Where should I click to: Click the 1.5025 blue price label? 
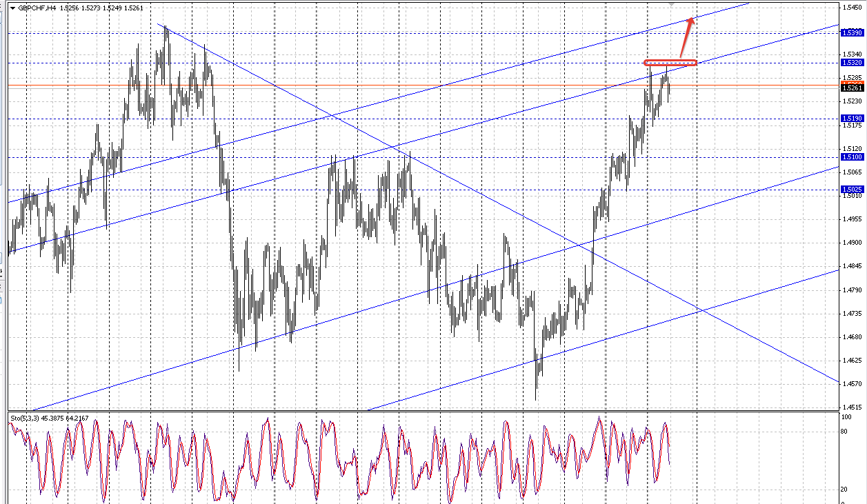coord(853,189)
